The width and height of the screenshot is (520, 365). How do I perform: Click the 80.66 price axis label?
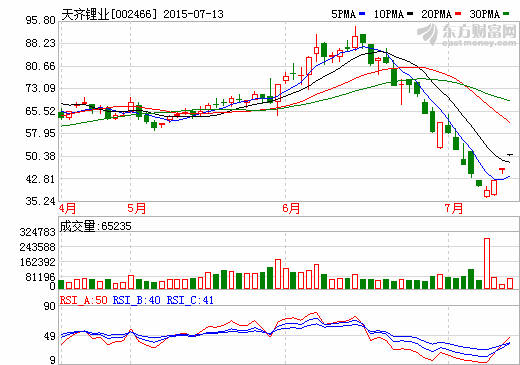click(41, 66)
